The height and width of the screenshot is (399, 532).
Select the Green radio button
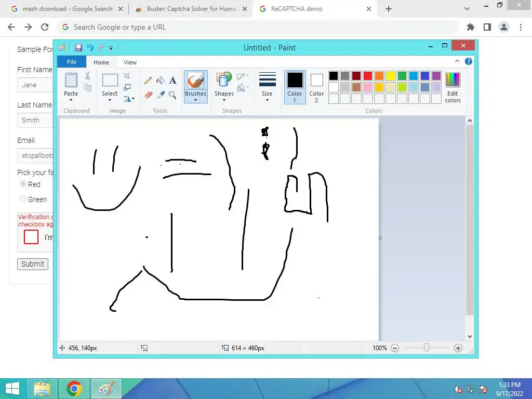23,199
